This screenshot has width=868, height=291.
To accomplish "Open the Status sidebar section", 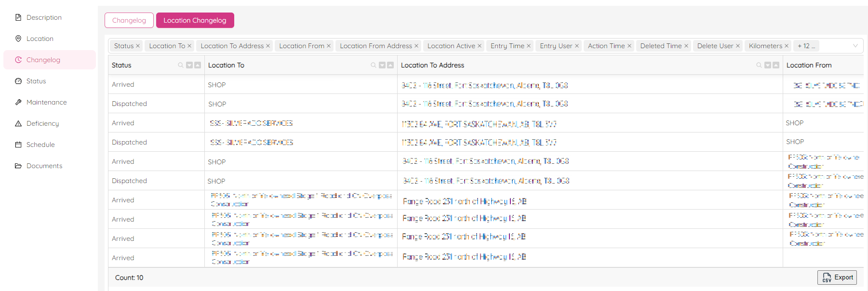I will pos(49,81).
